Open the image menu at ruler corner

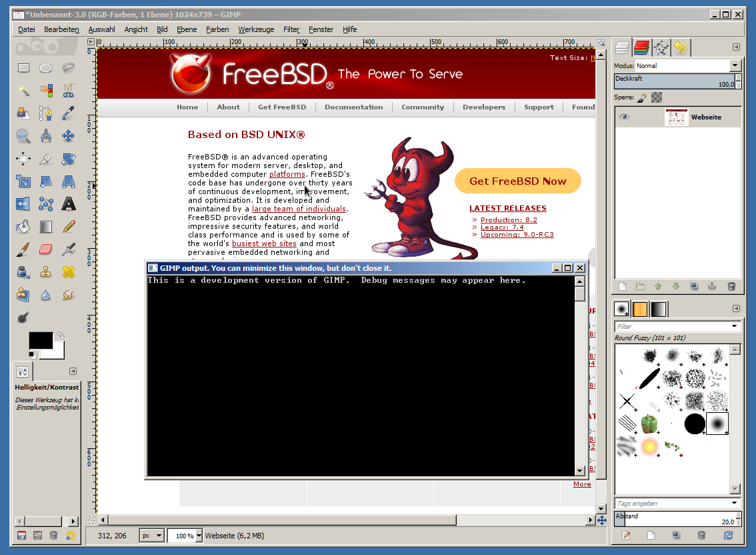point(91,42)
